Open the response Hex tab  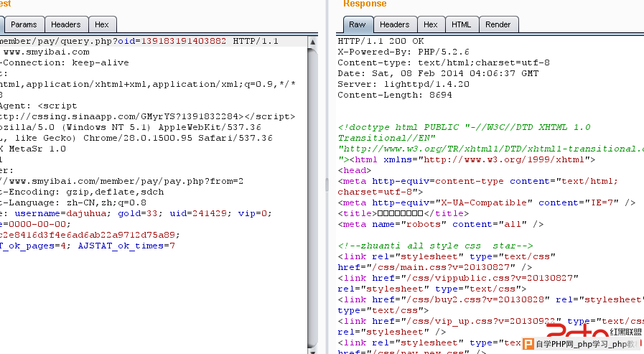coord(431,24)
